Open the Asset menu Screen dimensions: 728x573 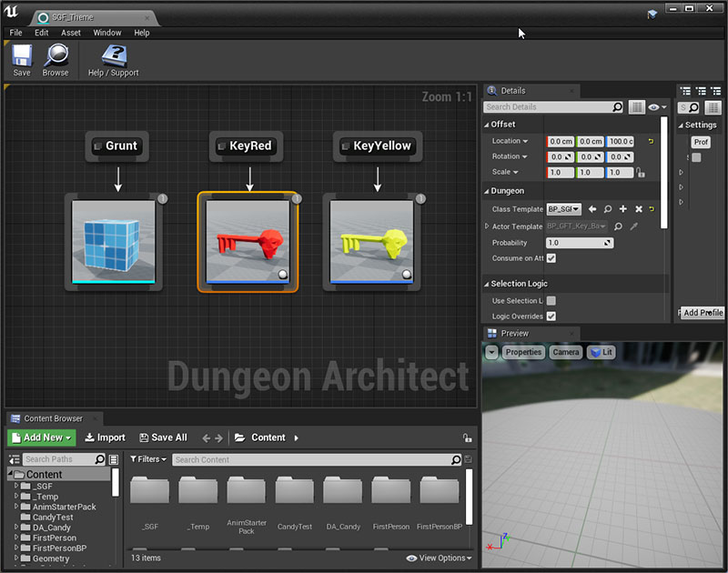(71, 33)
